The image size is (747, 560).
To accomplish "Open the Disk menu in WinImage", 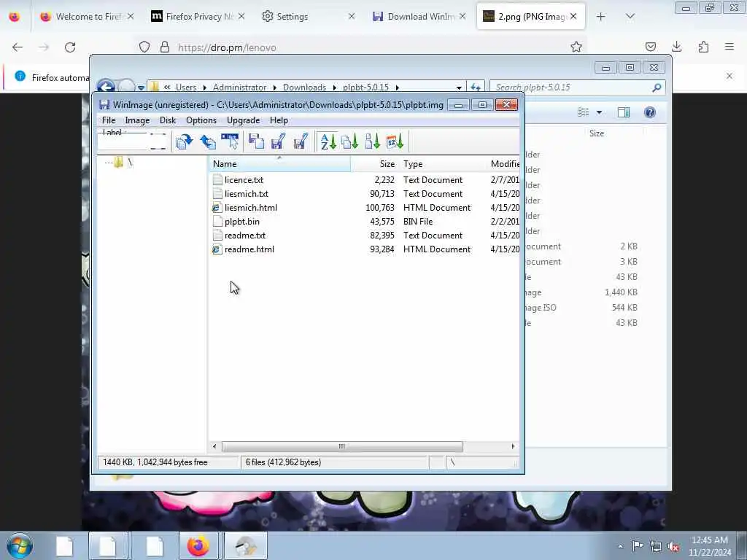I will 168,120.
